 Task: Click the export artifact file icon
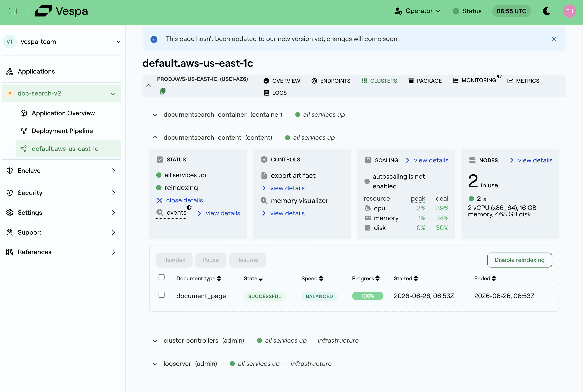[264, 175]
